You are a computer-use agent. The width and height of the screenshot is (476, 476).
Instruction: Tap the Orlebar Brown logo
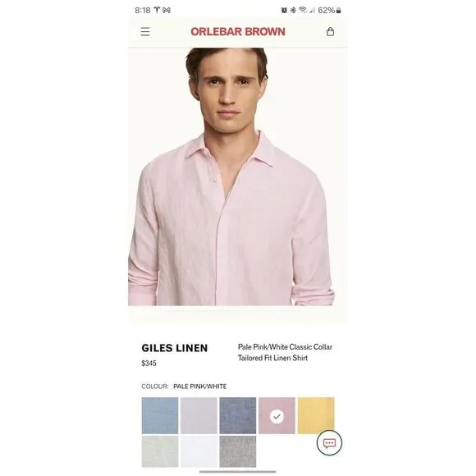238,31
